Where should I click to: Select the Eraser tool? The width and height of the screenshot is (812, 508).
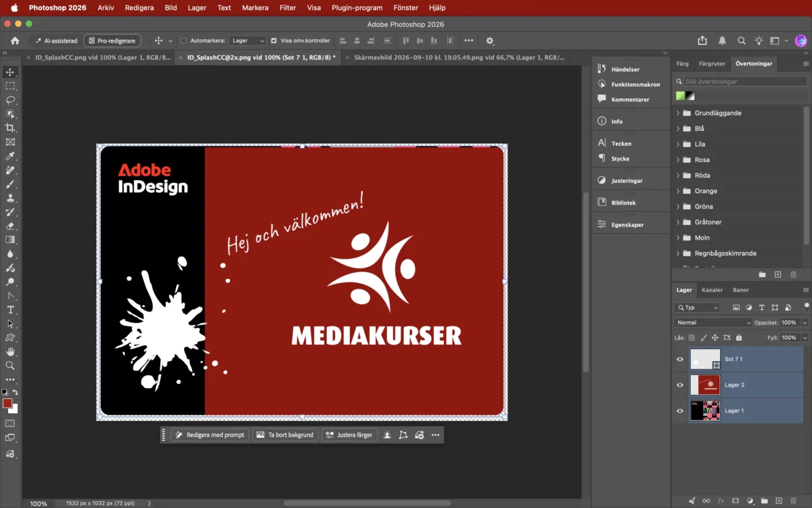coord(10,226)
